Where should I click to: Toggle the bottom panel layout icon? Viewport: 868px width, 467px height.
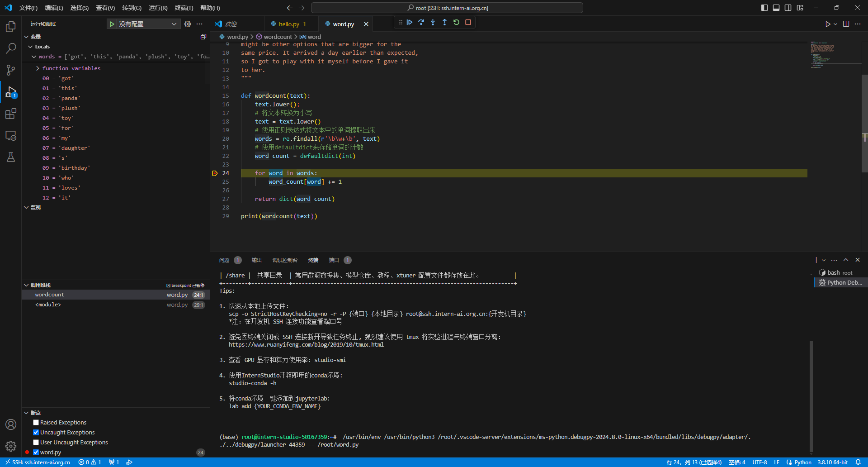pos(776,8)
